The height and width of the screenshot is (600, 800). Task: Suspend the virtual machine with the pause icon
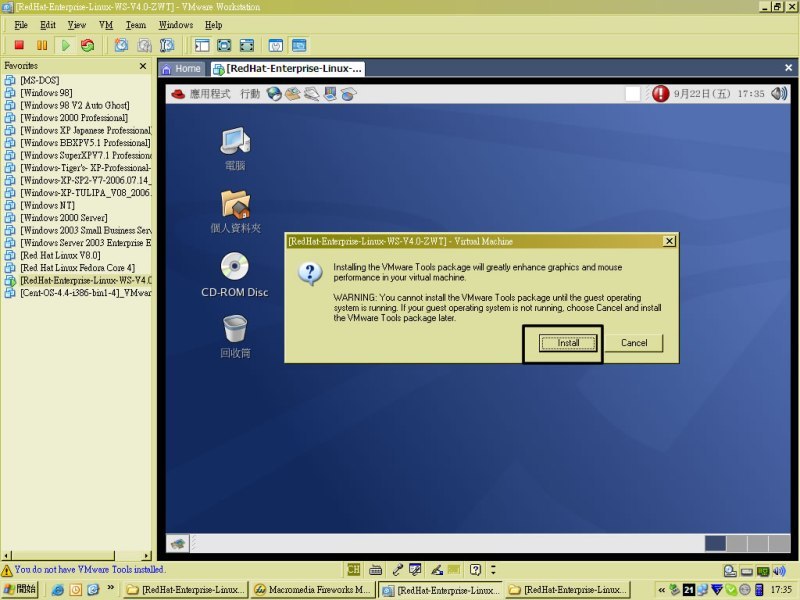coord(42,45)
